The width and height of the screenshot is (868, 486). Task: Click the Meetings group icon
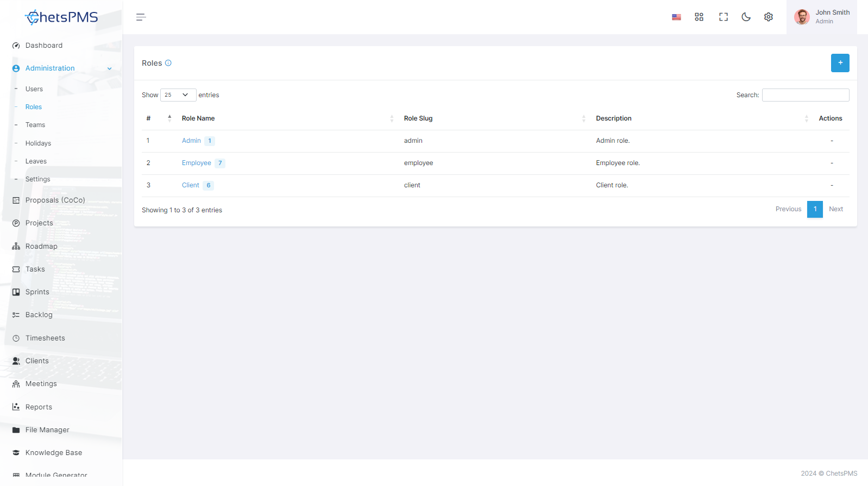[16, 384]
